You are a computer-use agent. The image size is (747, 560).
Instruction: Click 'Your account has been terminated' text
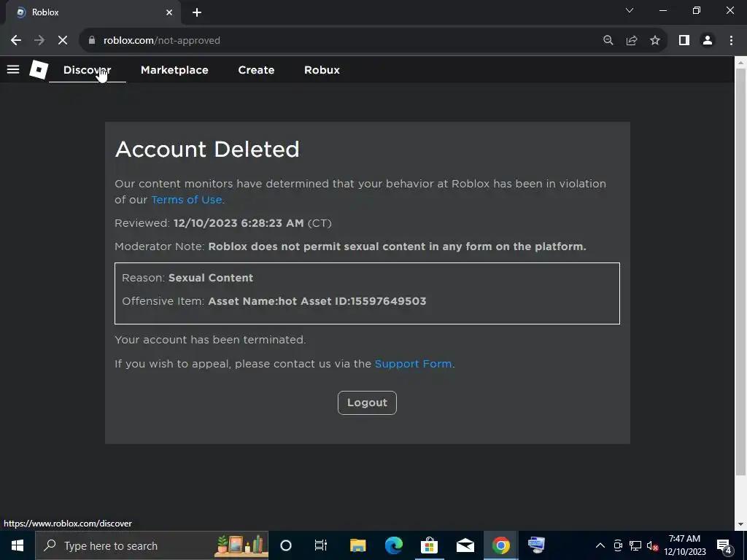(x=210, y=340)
